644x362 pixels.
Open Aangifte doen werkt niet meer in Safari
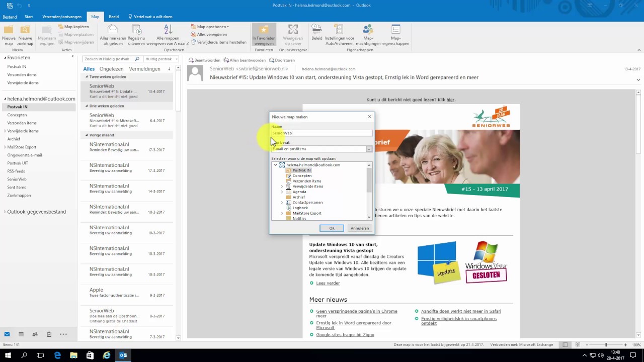tap(461, 311)
